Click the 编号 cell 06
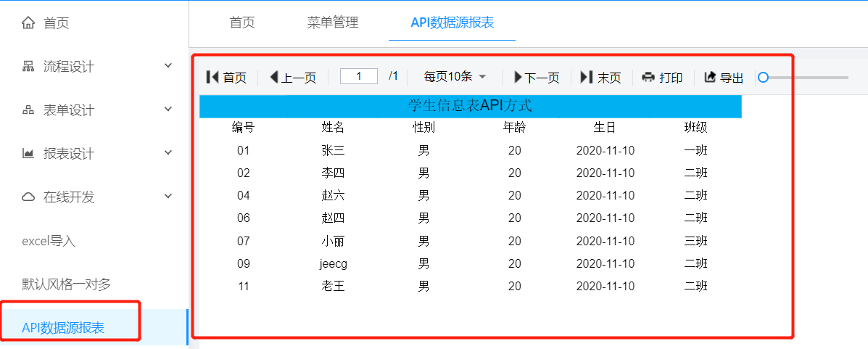This screenshot has height=349, width=868. [244, 218]
